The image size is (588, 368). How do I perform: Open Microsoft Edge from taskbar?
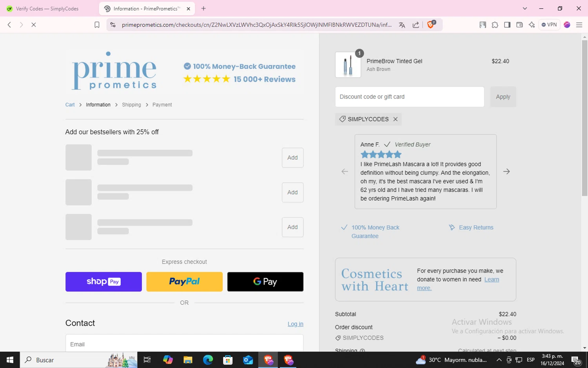click(x=208, y=360)
